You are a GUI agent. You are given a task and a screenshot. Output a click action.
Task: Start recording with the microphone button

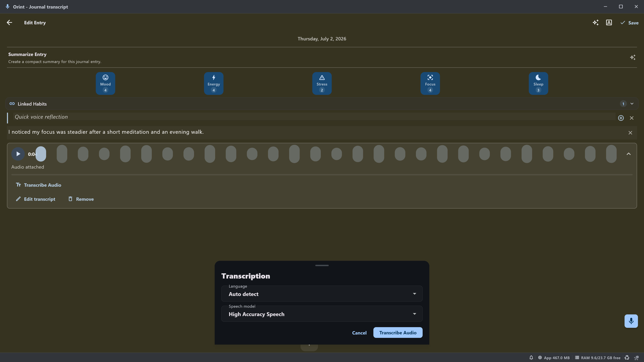tap(631, 321)
